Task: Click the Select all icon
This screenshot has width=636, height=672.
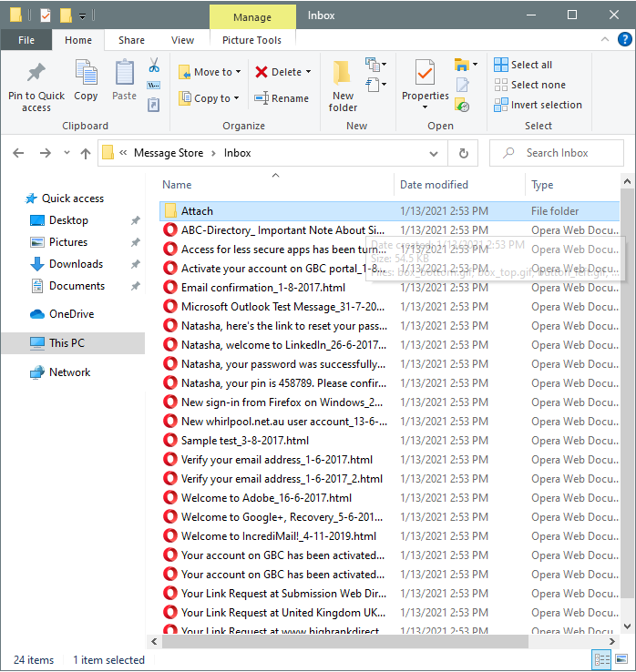Action: (501, 65)
